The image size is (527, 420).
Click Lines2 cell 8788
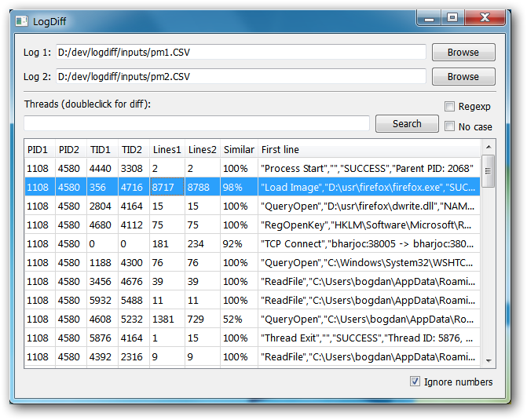pyautogui.click(x=203, y=187)
